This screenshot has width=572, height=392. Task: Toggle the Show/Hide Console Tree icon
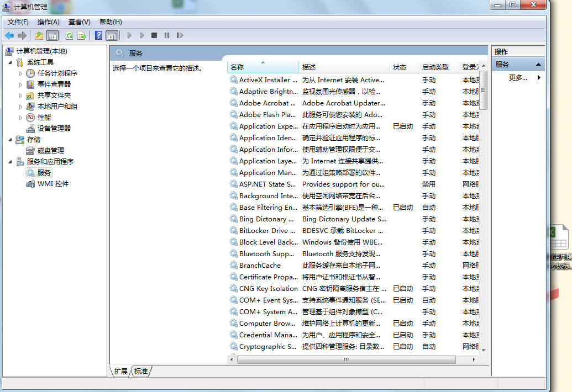point(53,35)
